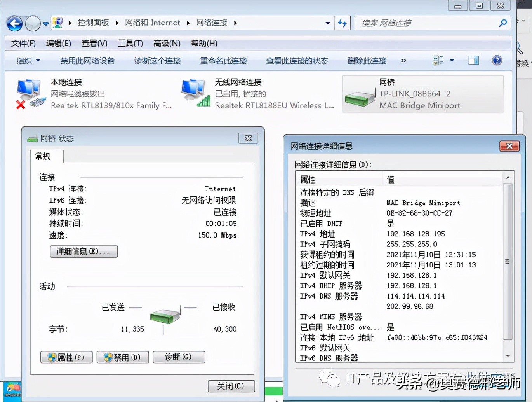The width and height of the screenshot is (532, 402).
Task: Click 关闭(C) in the bridge status dialog
Action: click(231, 386)
